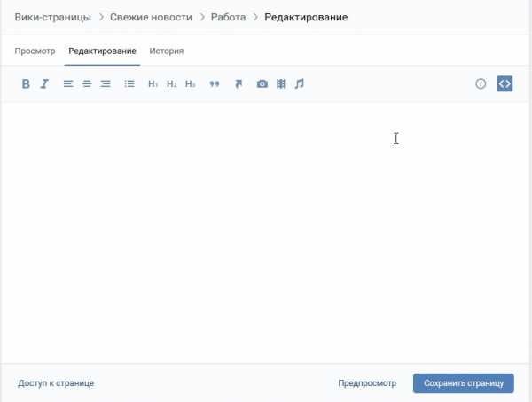Click inside the wiki text editor area

(265, 233)
